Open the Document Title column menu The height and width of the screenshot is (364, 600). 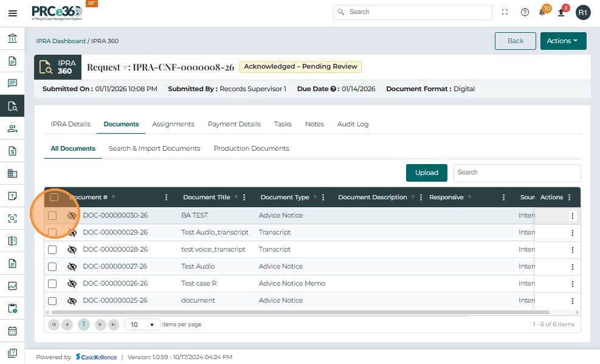244,197
